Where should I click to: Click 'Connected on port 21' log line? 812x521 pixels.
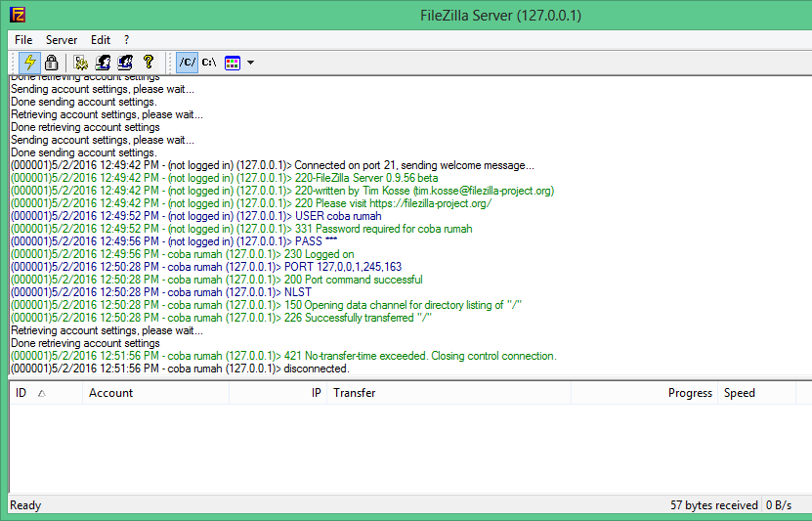[273, 165]
